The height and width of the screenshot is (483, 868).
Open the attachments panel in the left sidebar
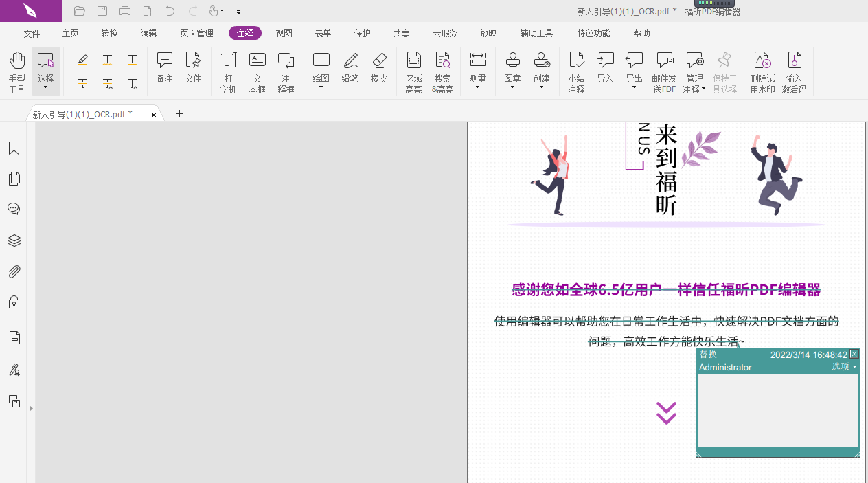[x=14, y=271]
